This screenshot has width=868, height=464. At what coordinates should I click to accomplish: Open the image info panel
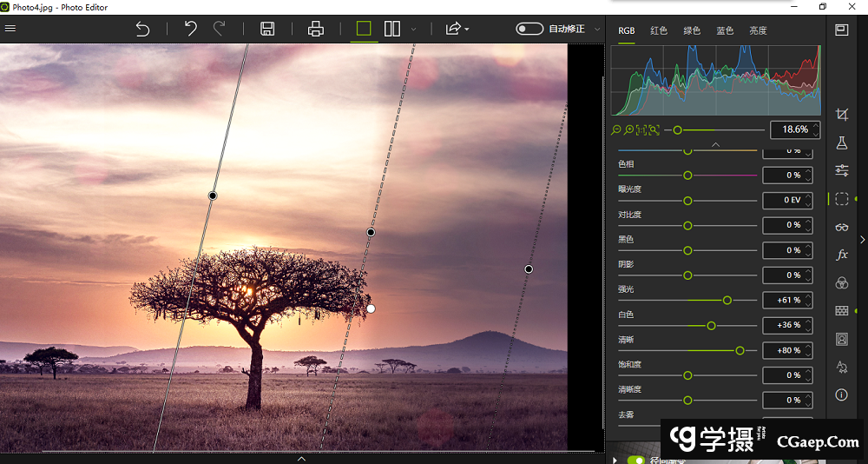[x=841, y=395]
